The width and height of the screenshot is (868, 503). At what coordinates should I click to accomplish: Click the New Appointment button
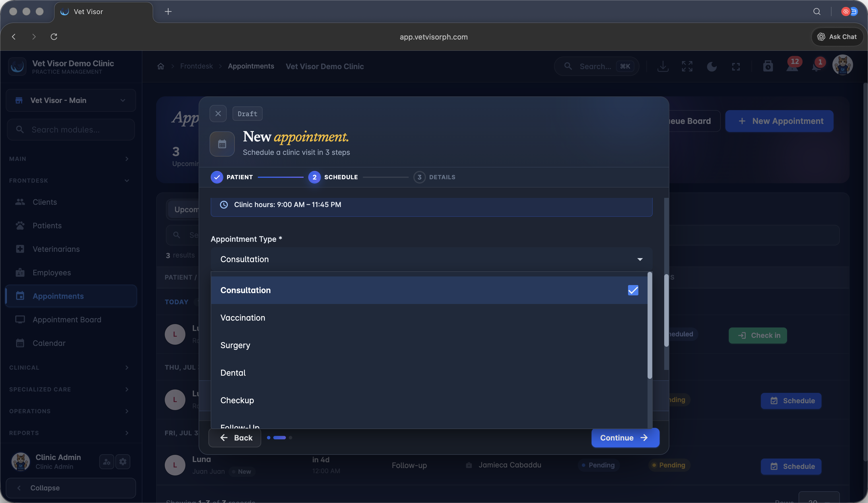[780, 121]
